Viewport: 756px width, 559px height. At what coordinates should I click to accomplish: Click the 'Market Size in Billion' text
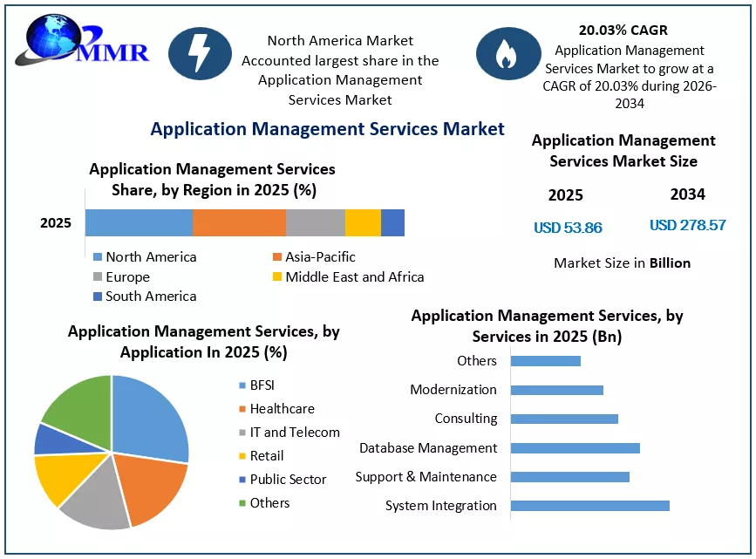click(622, 263)
